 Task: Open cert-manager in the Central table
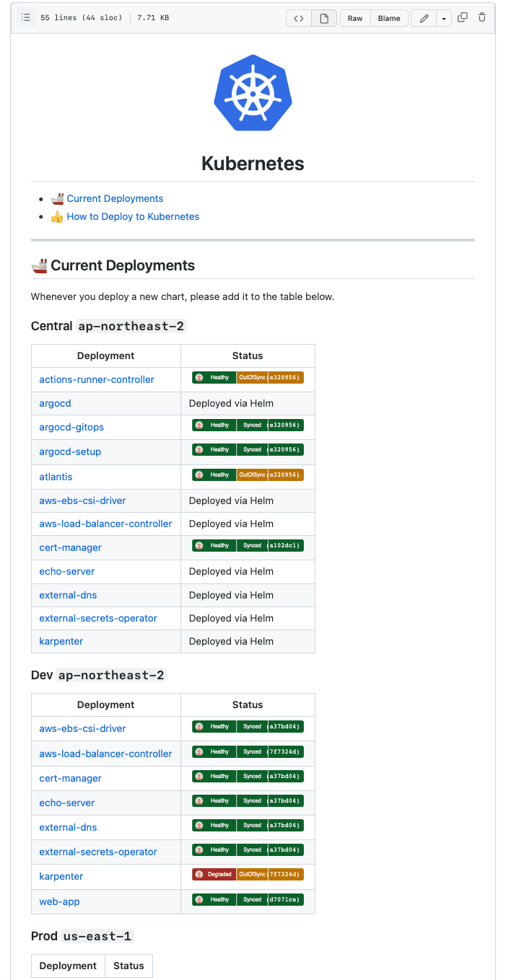point(70,547)
